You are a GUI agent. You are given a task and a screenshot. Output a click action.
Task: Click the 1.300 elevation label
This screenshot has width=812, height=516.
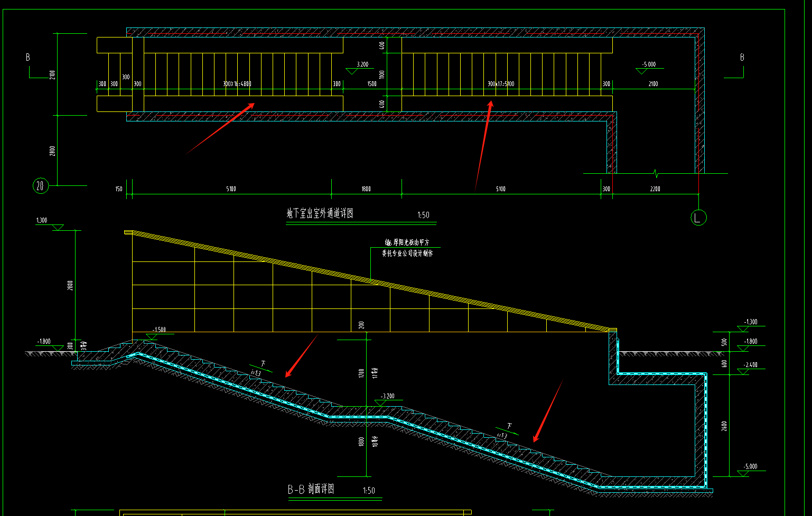point(42,220)
